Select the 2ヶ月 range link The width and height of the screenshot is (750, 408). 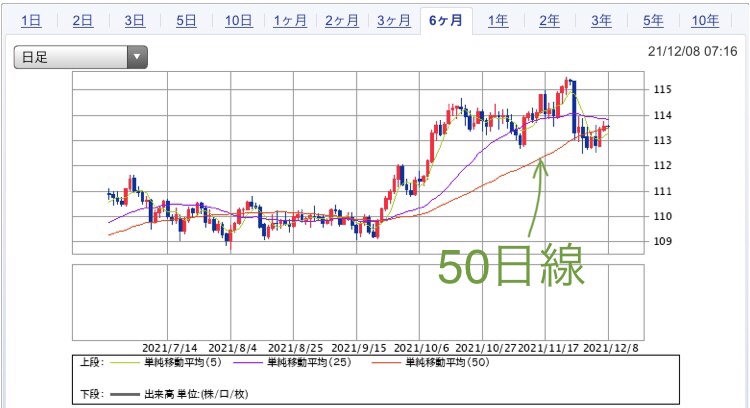point(342,21)
